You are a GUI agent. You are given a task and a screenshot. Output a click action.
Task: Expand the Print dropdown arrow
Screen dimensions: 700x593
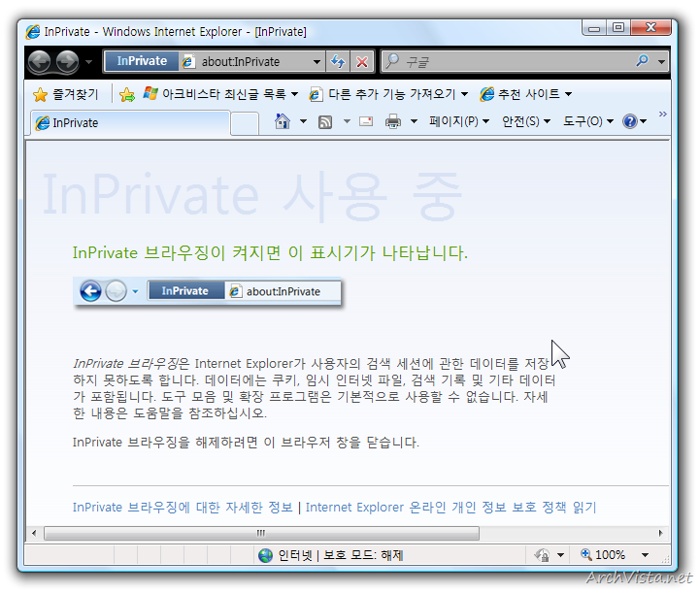tap(414, 121)
